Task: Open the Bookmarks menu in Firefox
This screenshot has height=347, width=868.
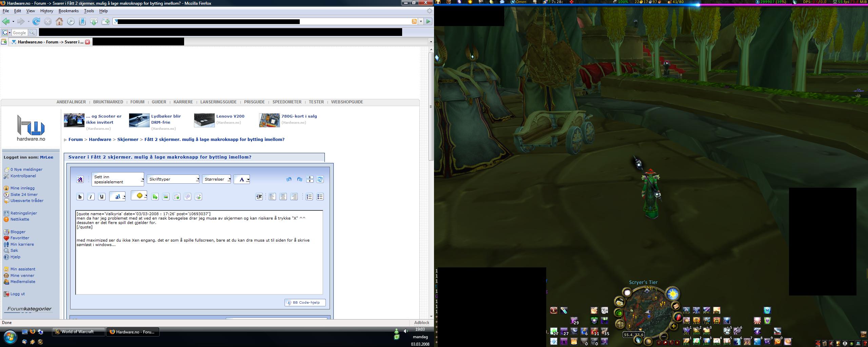Action: [x=68, y=11]
